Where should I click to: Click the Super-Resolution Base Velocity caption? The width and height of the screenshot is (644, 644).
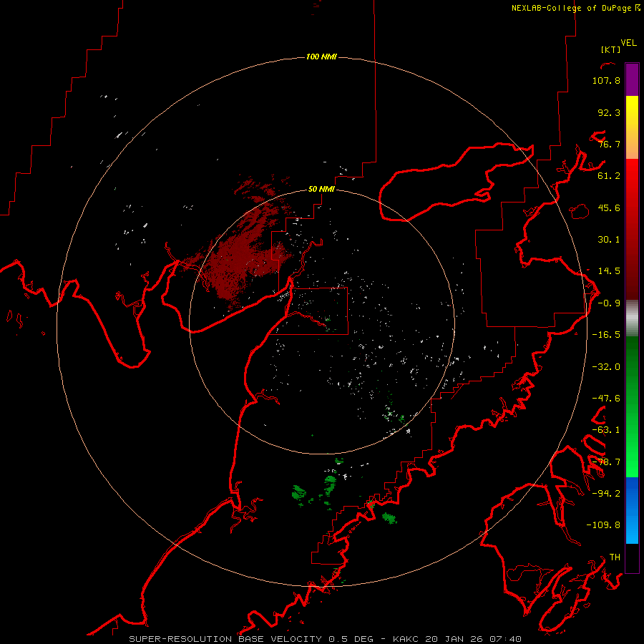click(x=325, y=639)
